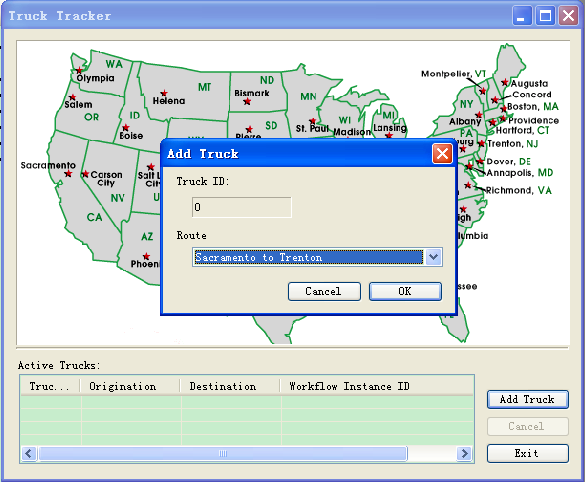Click the Olympia star on the map
The height and width of the screenshot is (482, 585).
pyautogui.click(x=79, y=70)
